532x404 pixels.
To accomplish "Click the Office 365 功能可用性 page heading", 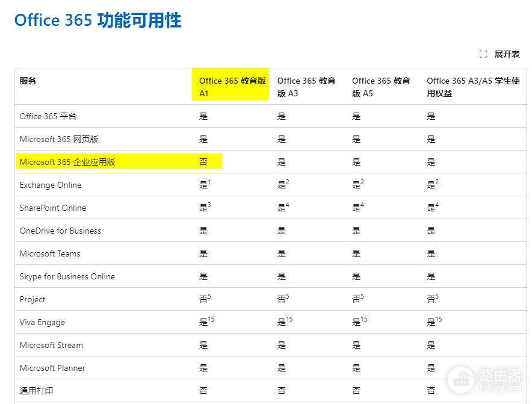I will pyautogui.click(x=97, y=20).
